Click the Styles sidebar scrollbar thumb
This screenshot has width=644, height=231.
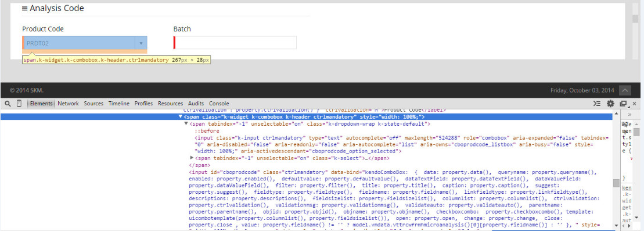tap(636, 132)
